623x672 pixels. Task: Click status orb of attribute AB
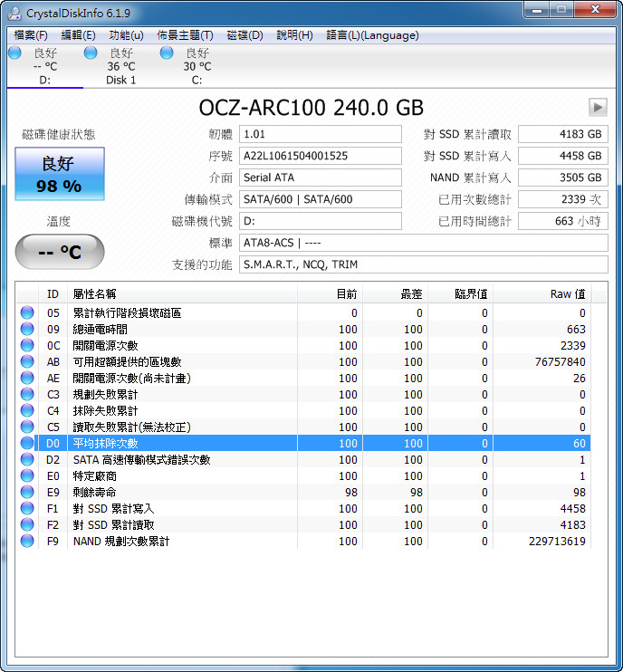(27, 361)
